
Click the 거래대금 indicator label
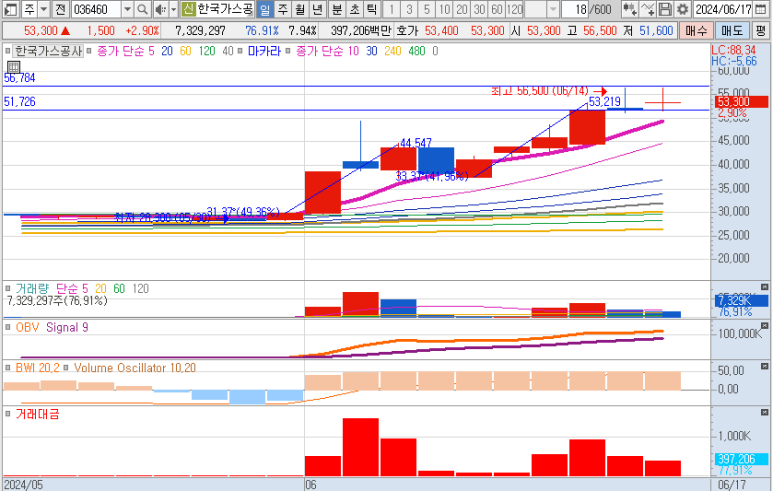(37, 414)
